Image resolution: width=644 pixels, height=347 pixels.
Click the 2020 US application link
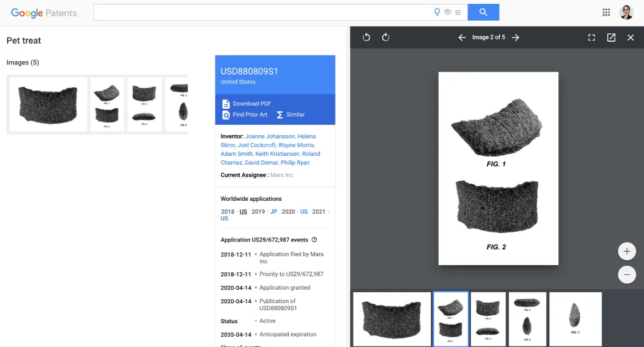(x=303, y=212)
